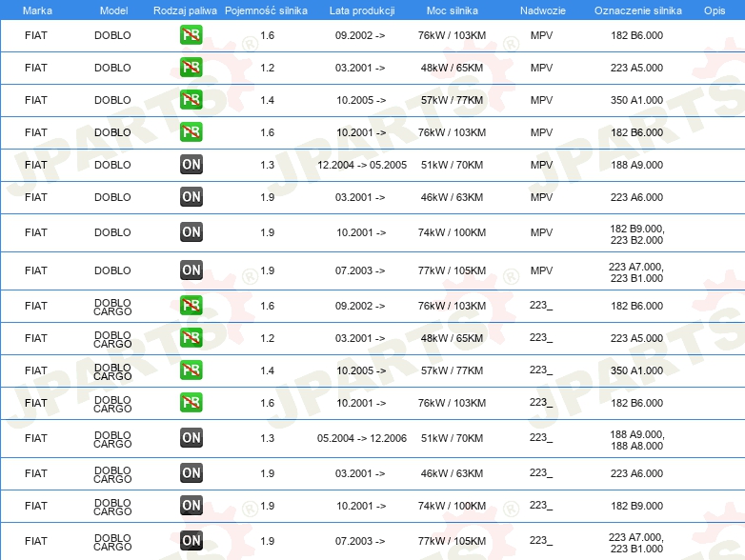Click diesel ON icon in Doblo Cargo 77kW row
Image resolution: width=745 pixels, height=560 pixels.
(x=191, y=540)
